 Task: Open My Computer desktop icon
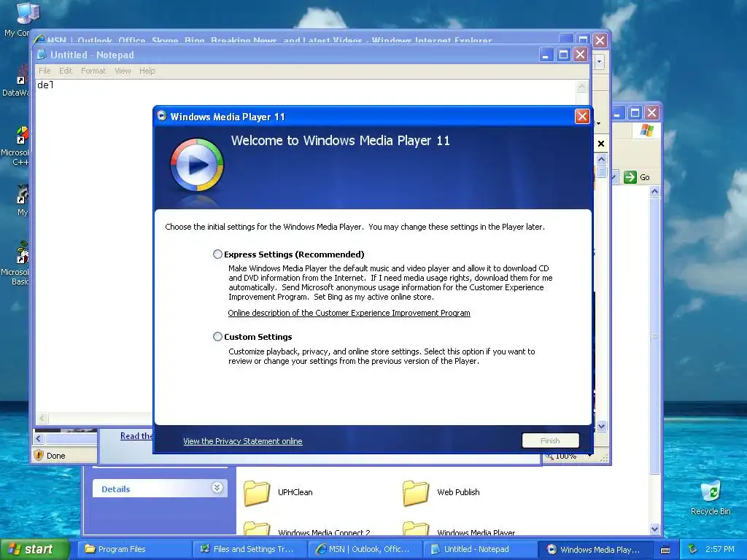point(27,12)
